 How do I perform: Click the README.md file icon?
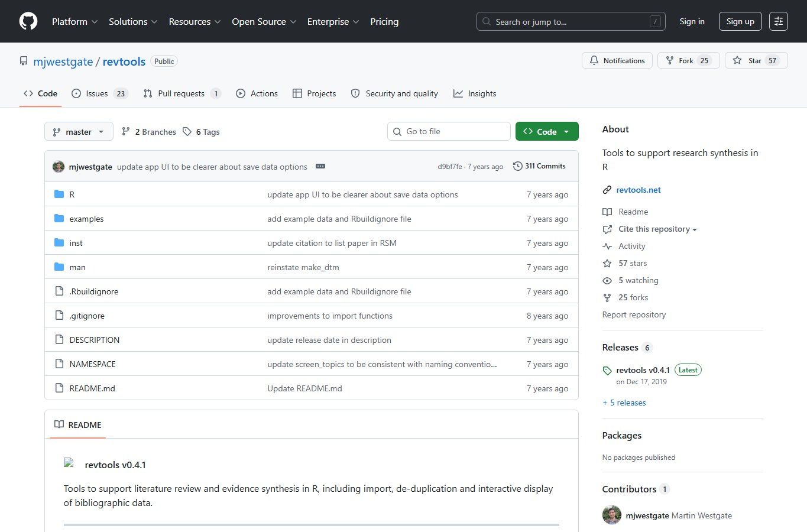point(59,388)
